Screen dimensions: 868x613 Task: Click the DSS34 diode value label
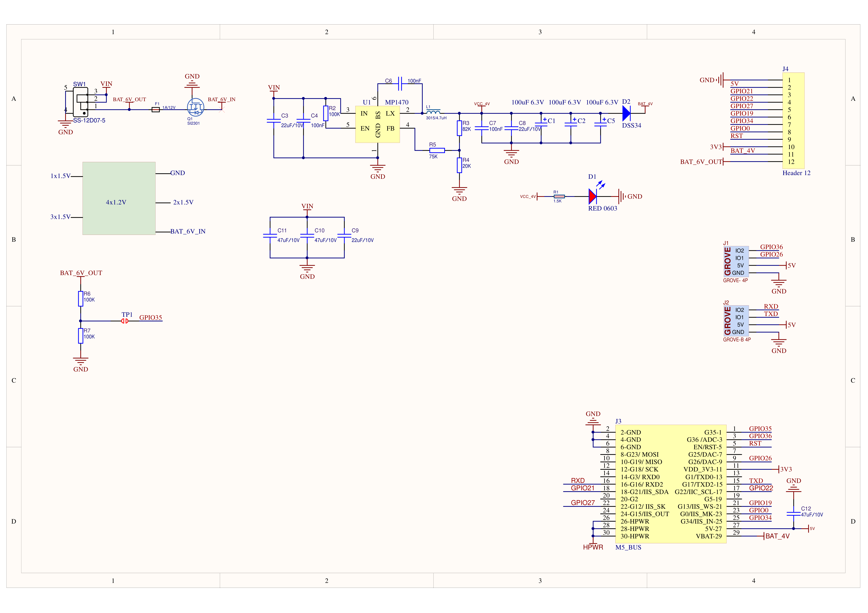pos(631,126)
